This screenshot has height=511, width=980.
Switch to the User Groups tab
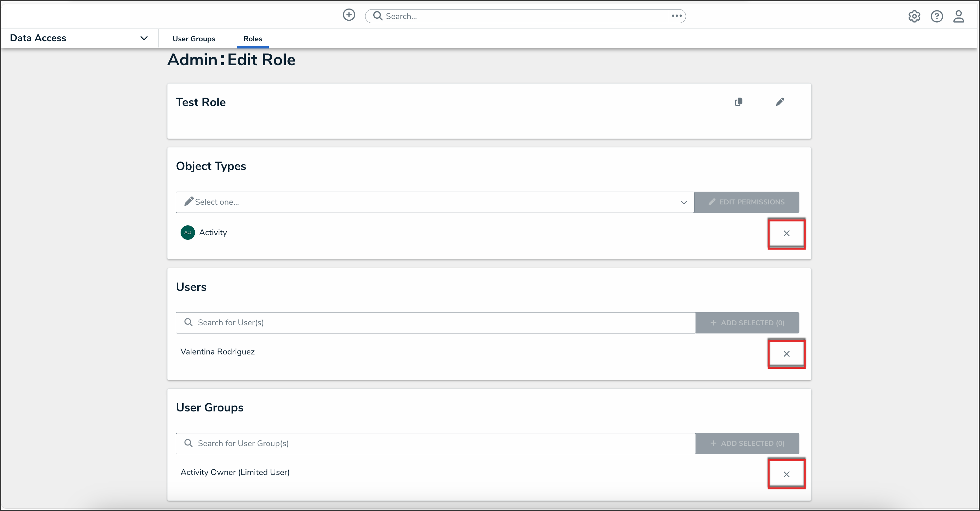point(194,39)
